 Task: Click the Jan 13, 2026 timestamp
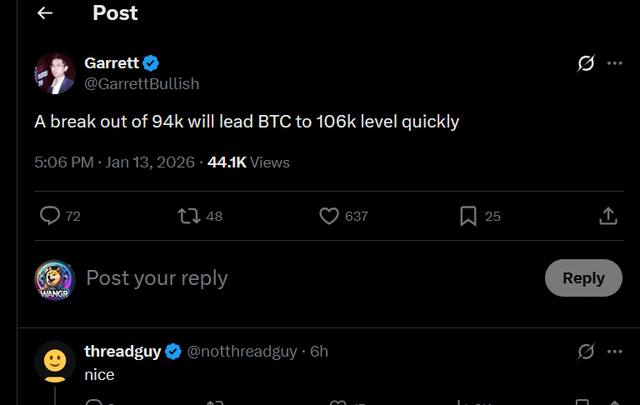pyautogui.click(x=150, y=162)
